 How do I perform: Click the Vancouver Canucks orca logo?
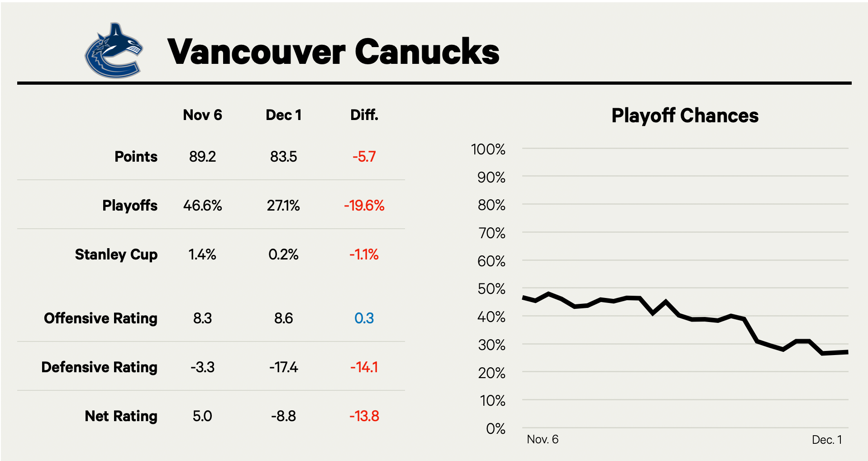pos(114,51)
